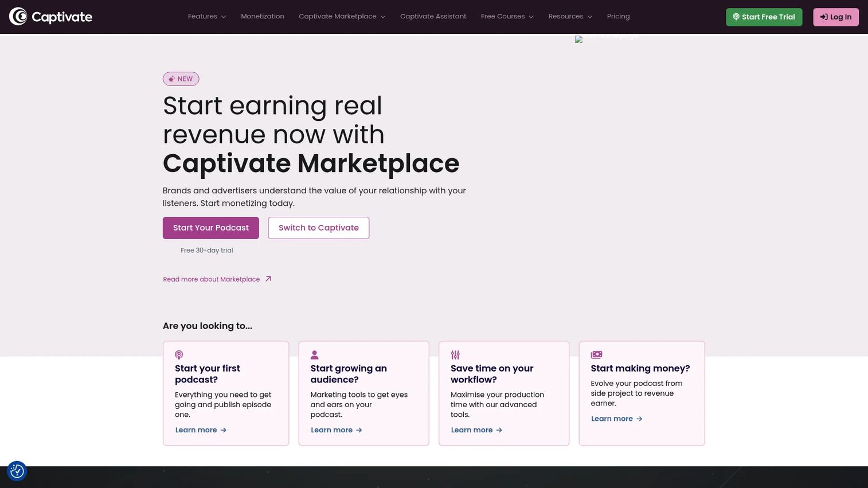Click the pink Log In button
868x488 pixels.
(836, 17)
